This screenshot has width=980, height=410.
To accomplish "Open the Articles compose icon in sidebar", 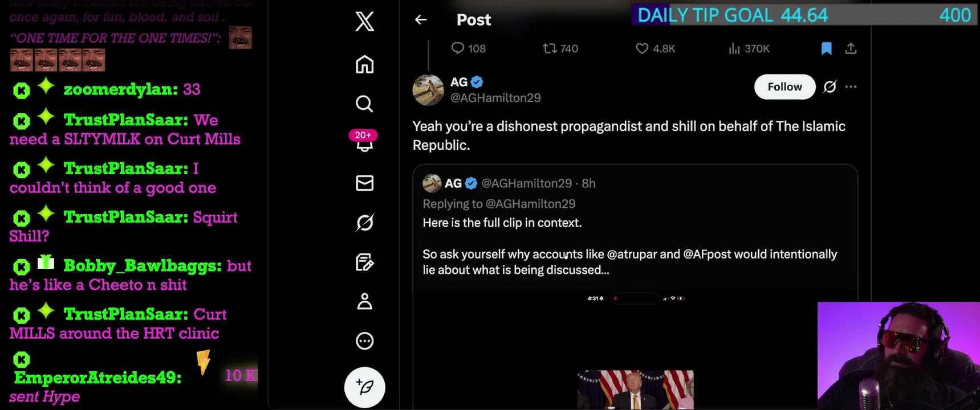I will (x=365, y=262).
